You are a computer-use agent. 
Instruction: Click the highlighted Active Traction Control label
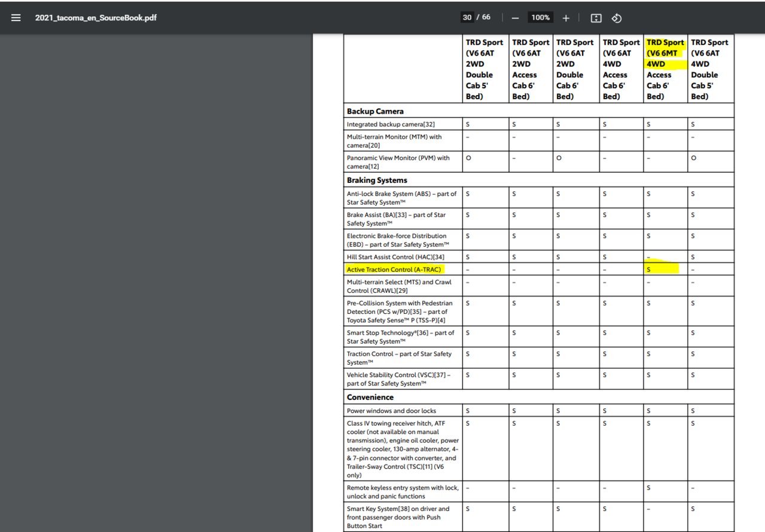[394, 270]
